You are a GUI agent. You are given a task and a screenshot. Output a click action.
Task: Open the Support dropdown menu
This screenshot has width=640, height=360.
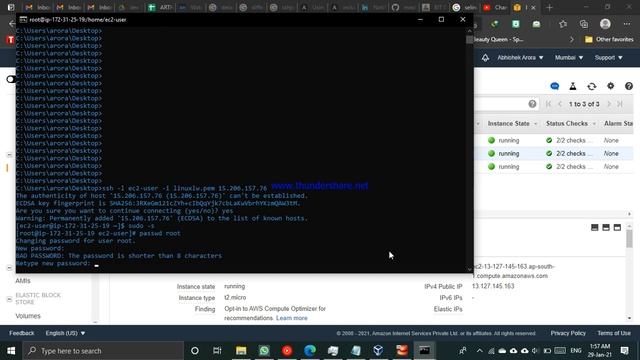(608, 58)
